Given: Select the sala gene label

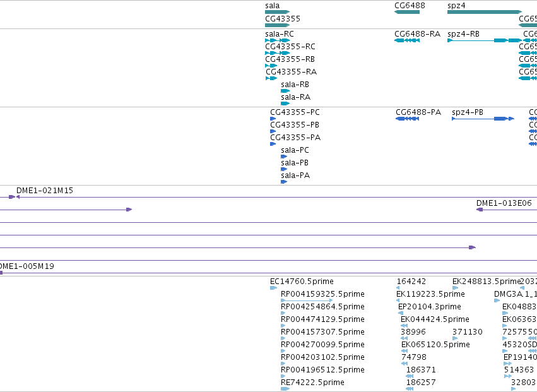Looking at the screenshot, I should 272,6.
